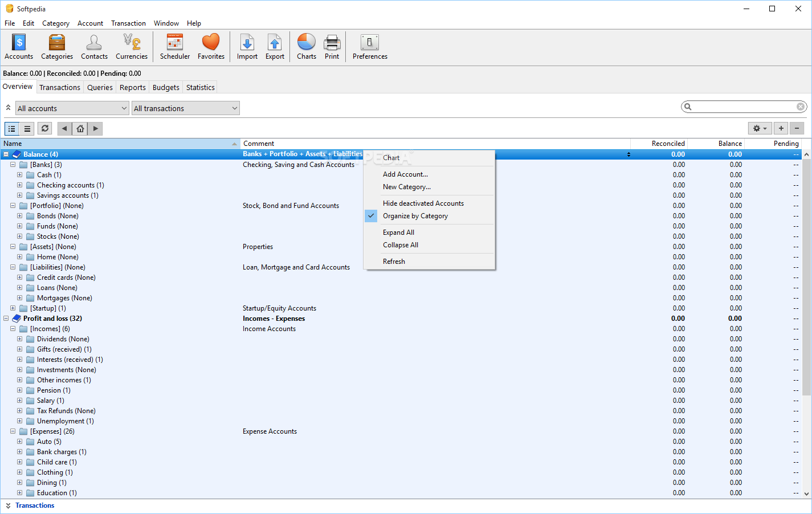Click the vertical scrollbar thumb
812x514 pixels.
click(x=806, y=277)
